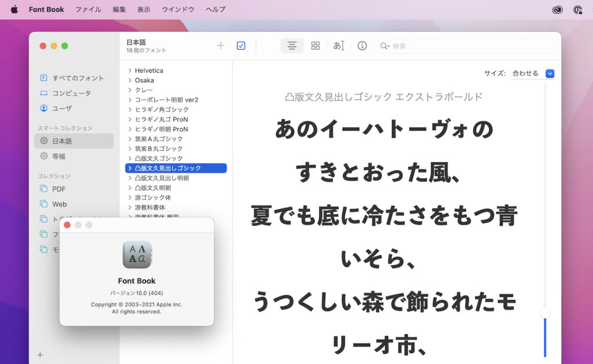Switch to sample preview view icon

(292, 46)
